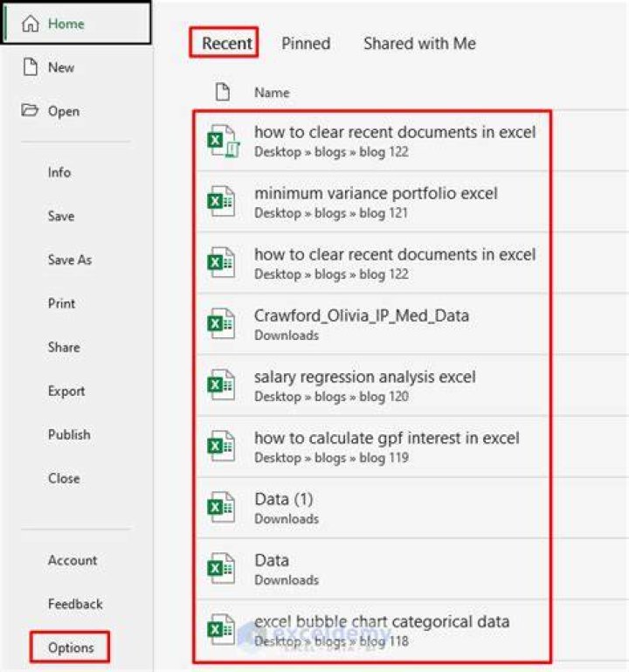Viewport: 629px width, 672px height.
Task: Click path Desktop » blogs » blog 121
Action: point(331,213)
